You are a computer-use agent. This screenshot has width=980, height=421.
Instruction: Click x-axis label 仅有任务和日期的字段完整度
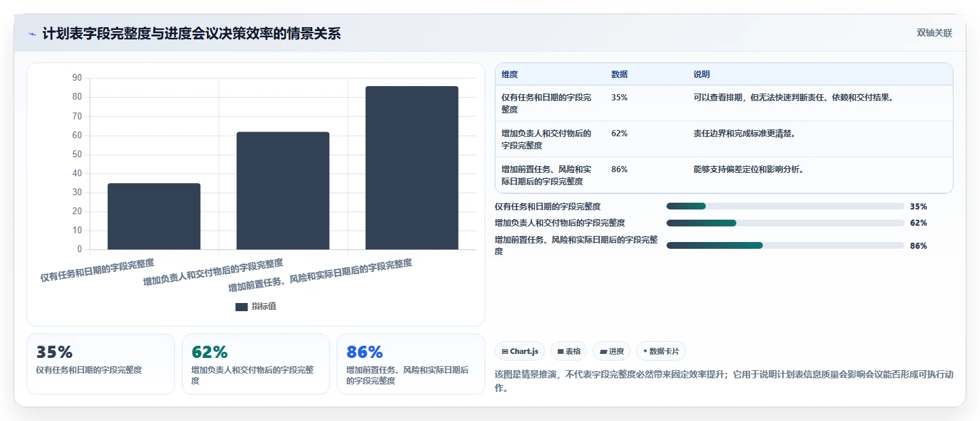97,270
